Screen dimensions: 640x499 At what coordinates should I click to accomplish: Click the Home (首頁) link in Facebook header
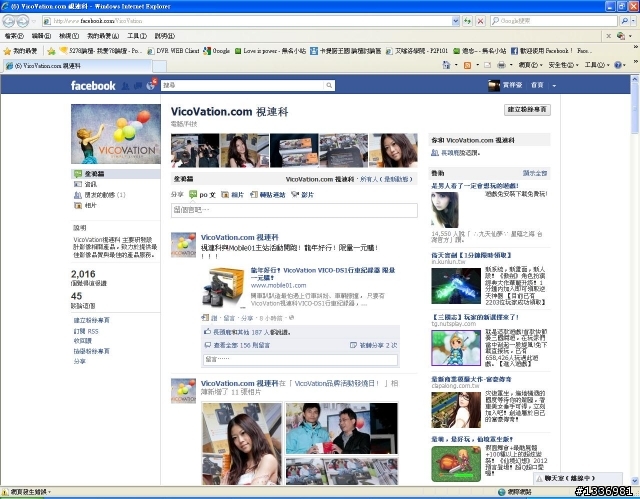pyautogui.click(x=537, y=85)
